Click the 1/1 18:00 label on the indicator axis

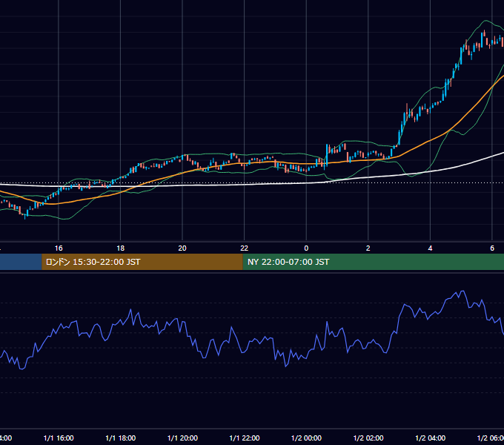click(x=121, y=438)
